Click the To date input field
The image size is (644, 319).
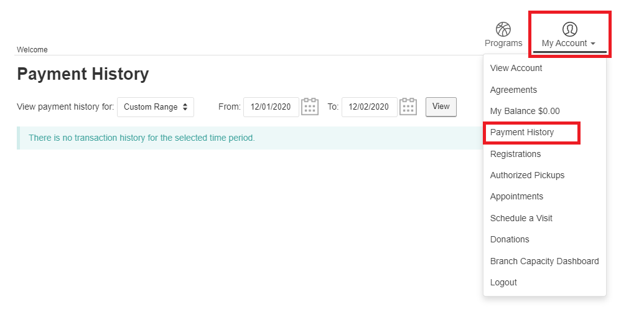point(369,107)
